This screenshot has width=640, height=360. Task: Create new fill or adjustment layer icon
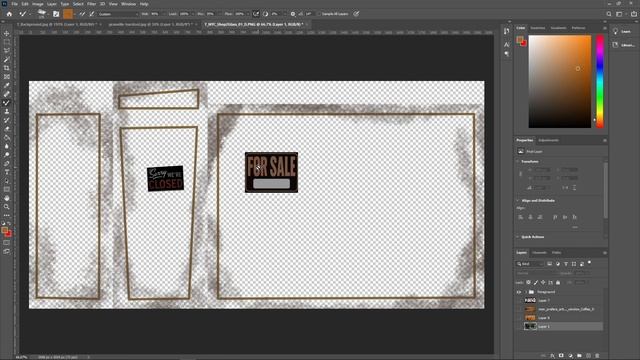[x=570, y=356]
